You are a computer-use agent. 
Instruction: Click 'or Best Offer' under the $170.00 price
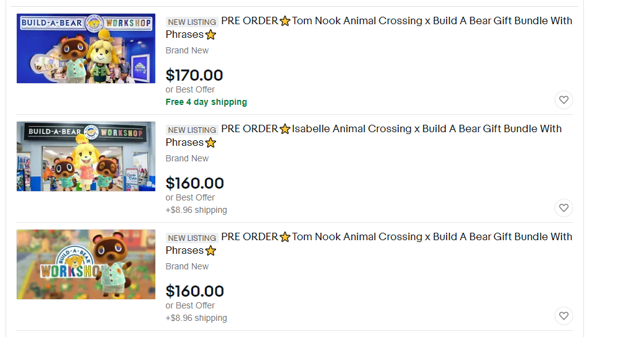click(190, 89)
